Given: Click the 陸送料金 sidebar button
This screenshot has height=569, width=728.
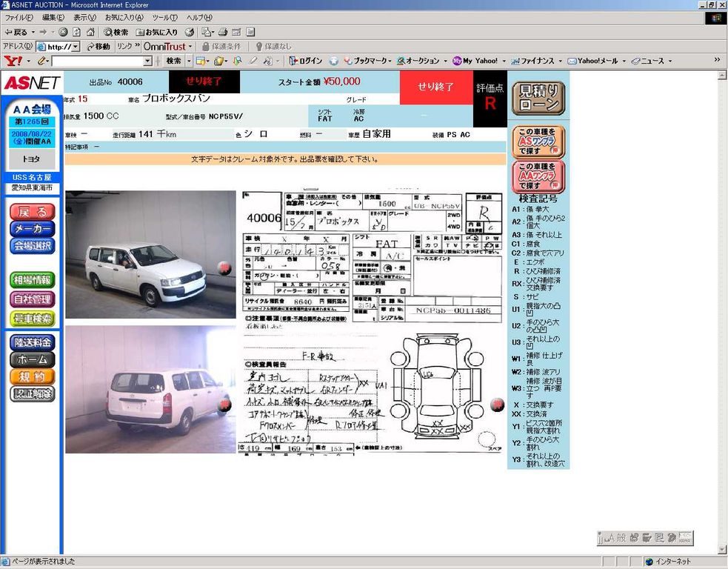Looking at the screenshot, I should pyautogui.click(x=33, y=343).
